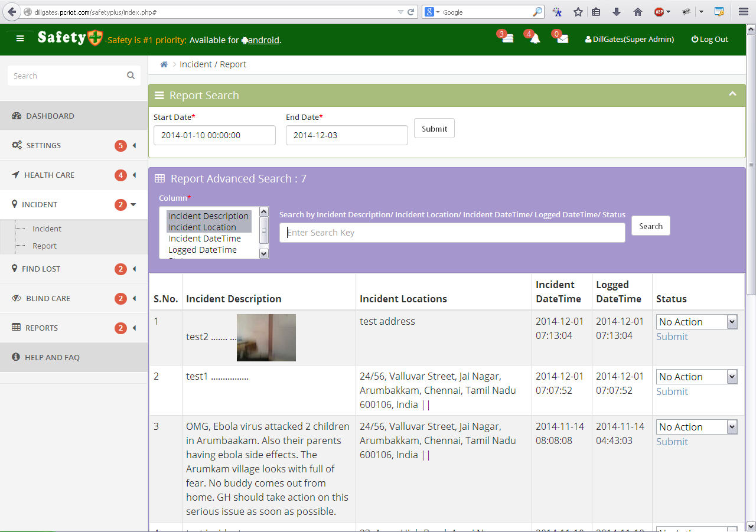The height and width of the screenshot is (532, 756).
Task: Select Report submenu item
Action: (x=44, y=246)
